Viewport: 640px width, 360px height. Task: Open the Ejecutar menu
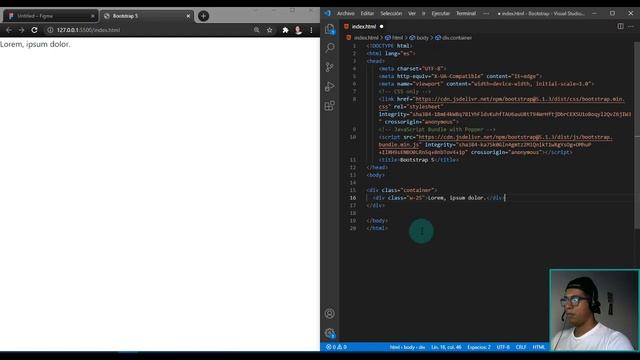pos(440,13)
